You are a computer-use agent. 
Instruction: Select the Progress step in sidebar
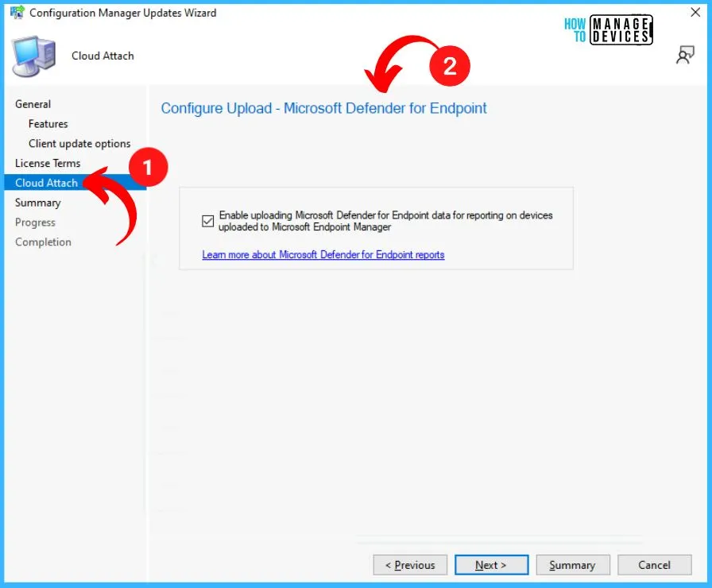coord(35,222)
